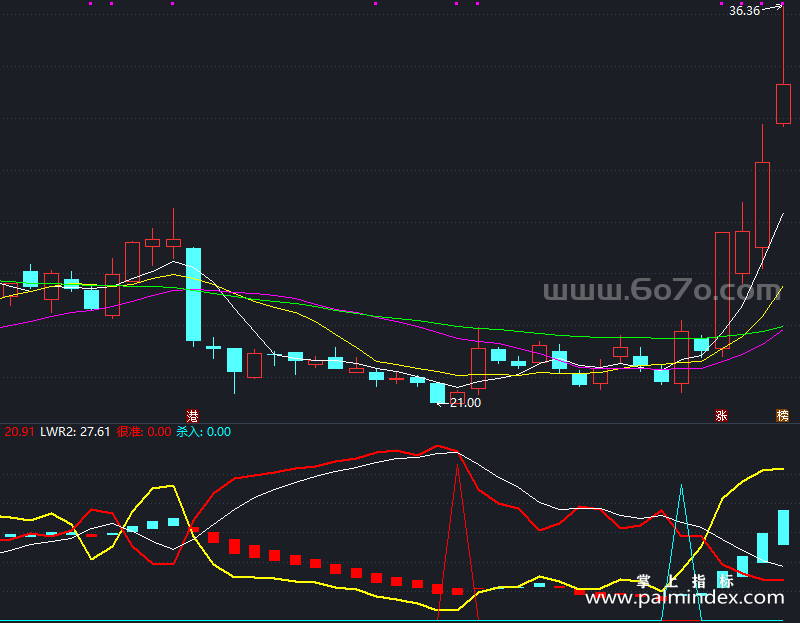Image resolution: width=800 pixels, height=623 pixels.
Task: Select the 21.00 low price label
Action: click(465, 403)
